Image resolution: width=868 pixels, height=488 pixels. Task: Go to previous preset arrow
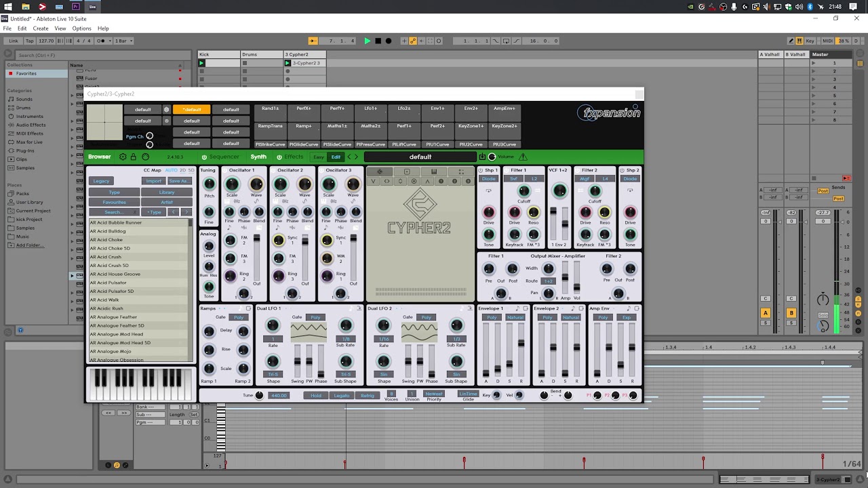pyautogui.click(x=349, y=157)
